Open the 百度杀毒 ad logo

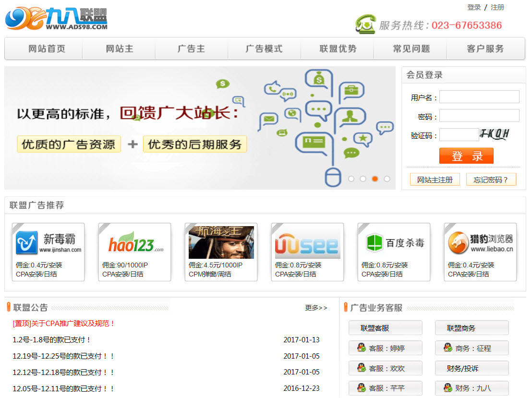(394, 242)
